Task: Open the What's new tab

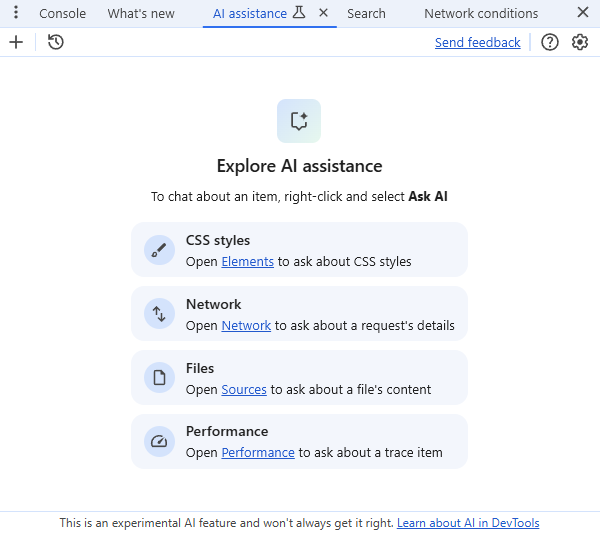Action: [141, 13]
